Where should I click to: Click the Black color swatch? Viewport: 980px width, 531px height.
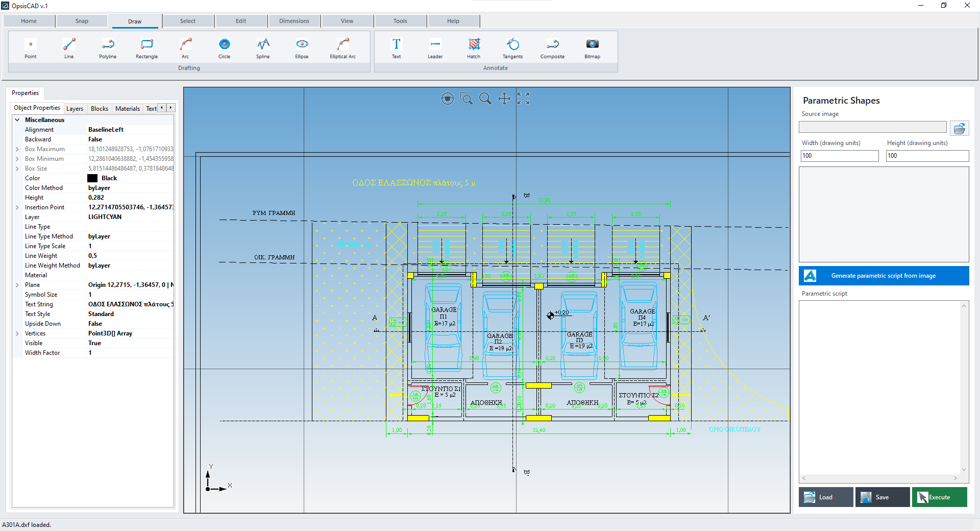coord(92,178)
